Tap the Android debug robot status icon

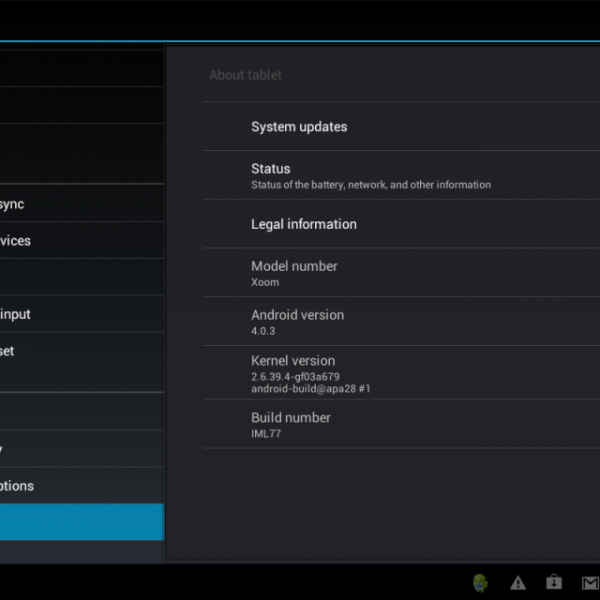481,582
